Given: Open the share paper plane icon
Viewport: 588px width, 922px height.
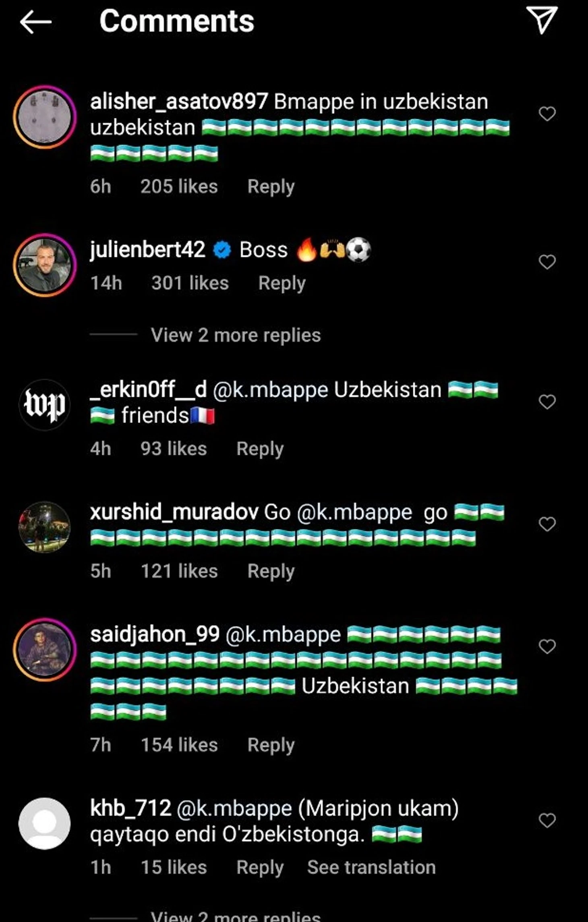Looking at the screenshot, I should pos(542,20).
